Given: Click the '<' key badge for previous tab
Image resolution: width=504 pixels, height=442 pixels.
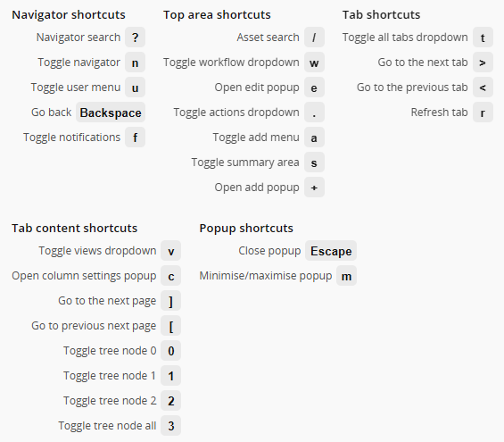Looking at the screenshot, I should 483,88.
